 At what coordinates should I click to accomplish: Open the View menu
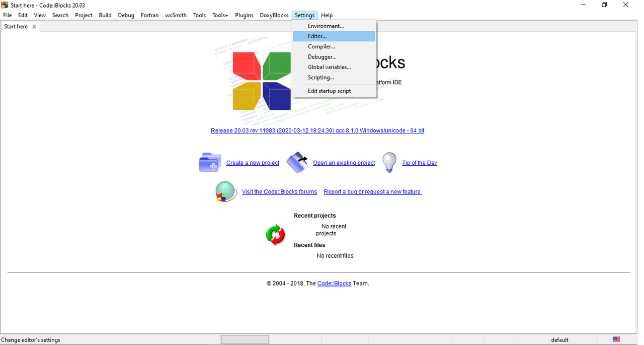point(40,15)
